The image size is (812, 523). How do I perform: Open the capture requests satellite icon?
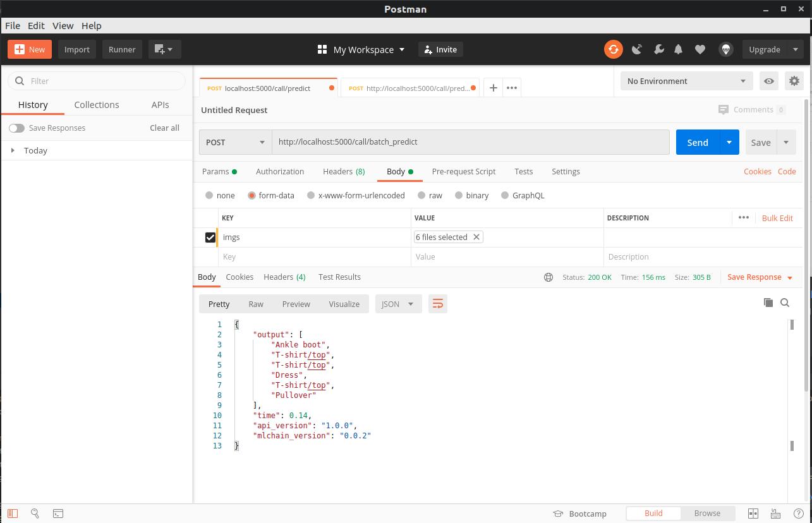tap(637, 49)
